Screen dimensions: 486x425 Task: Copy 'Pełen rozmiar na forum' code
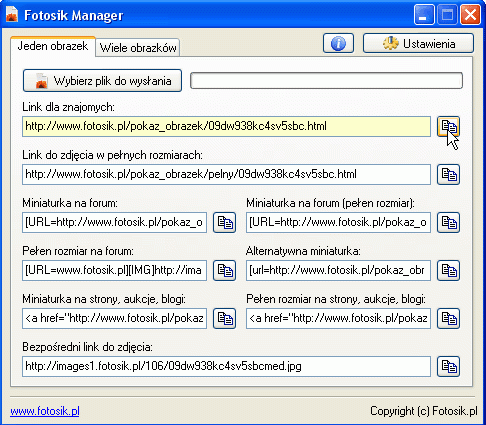pos(224,270)
